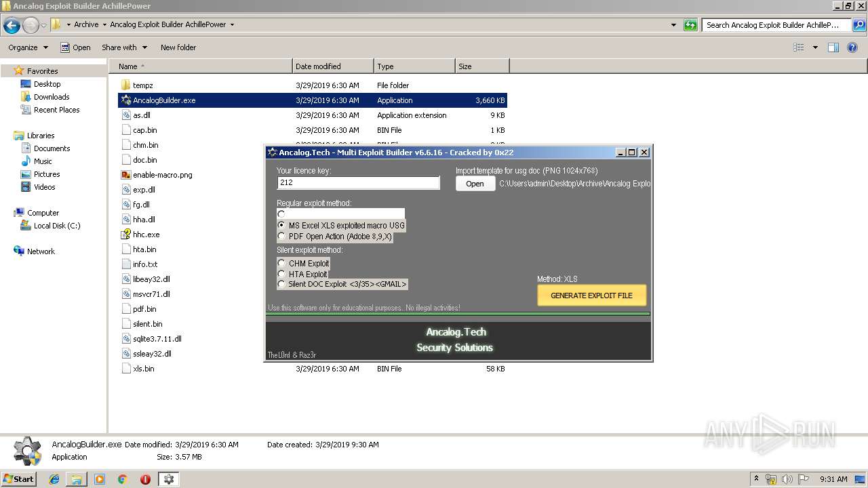Screen dimensions: 868x488
Task: Sort files by the Size column
Action: pyautogui.click(x=482, y=66)
